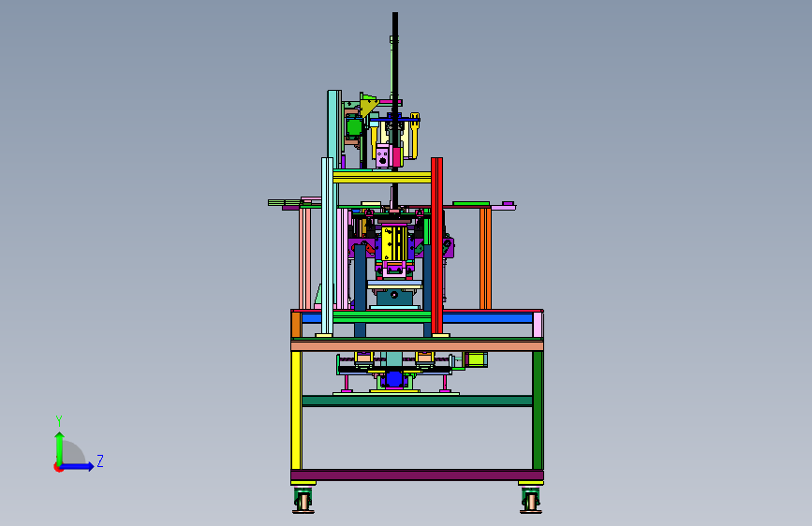Select the blue round motor under the table
The image size is (812, 526).
pos(394,379)
